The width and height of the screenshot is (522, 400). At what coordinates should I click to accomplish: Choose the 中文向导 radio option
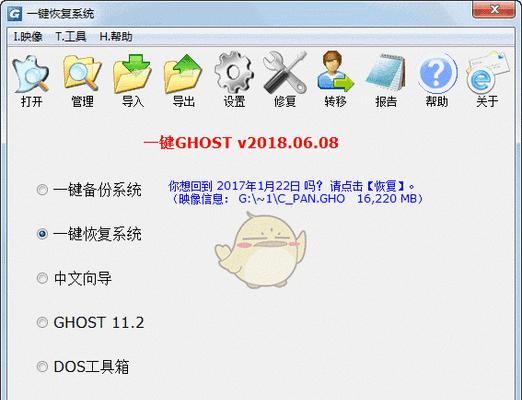tap(42, 278)
